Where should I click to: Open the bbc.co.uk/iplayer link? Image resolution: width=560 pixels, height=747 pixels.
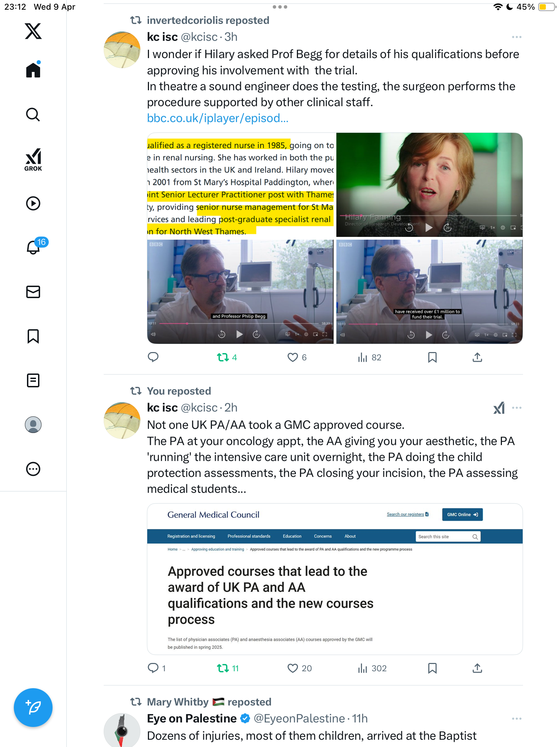[x=218, y=118]
